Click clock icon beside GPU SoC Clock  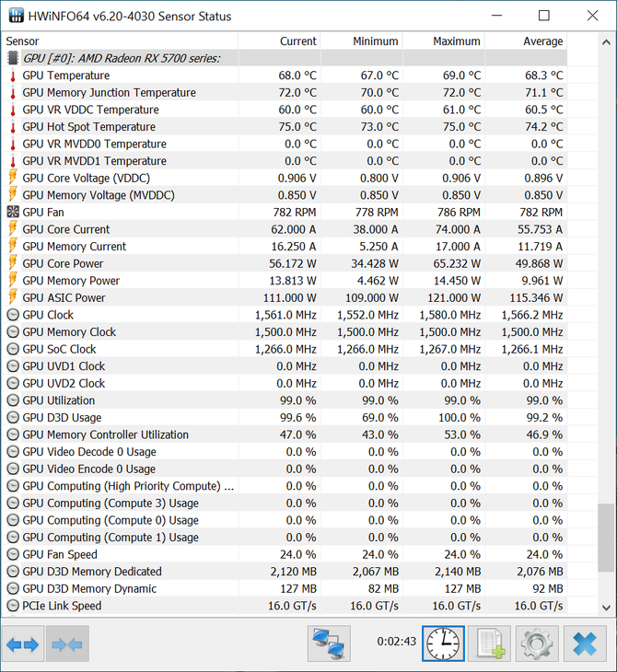(13, 349)
